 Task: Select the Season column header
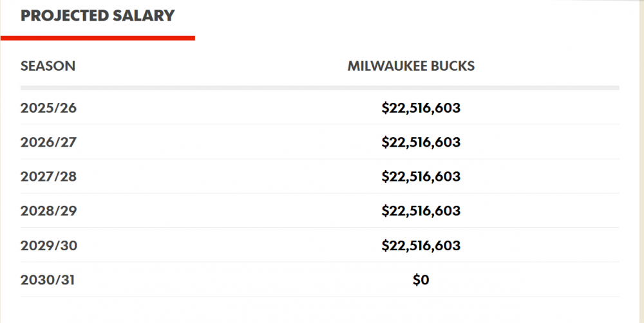(48, 66)
